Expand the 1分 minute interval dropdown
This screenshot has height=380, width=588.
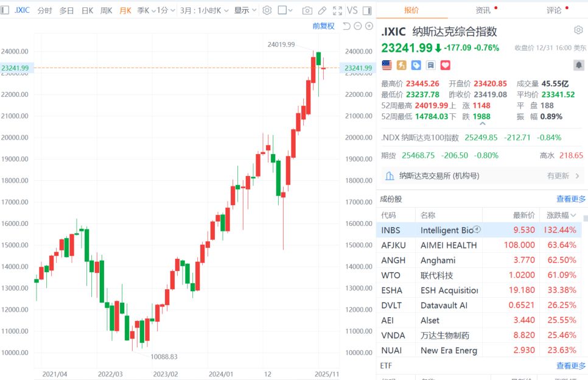(166, 10)
